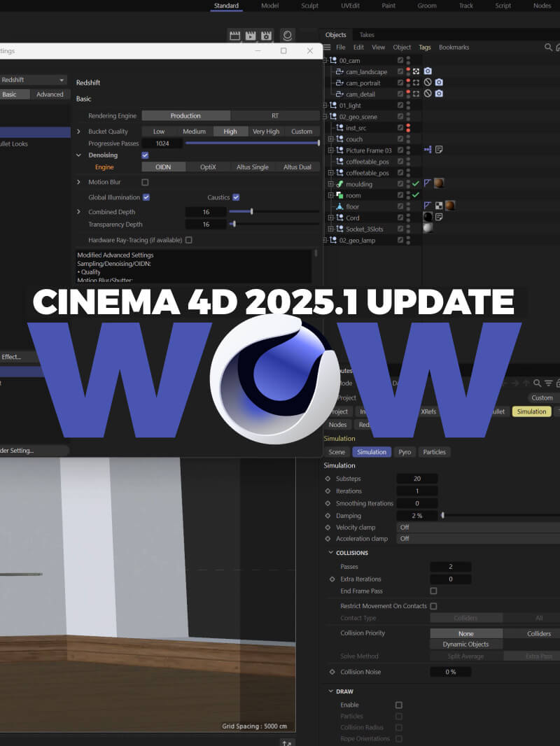Click the Object Manager search magnifier icon
The width and height of the screenshot is (560, 746).
point(548,47)
